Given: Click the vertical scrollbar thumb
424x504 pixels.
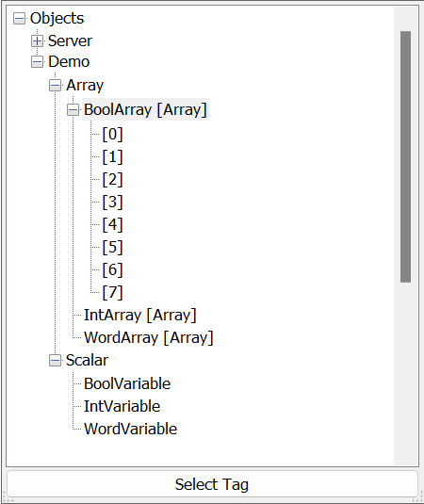Looking at the screenshot, I should 406,157.
